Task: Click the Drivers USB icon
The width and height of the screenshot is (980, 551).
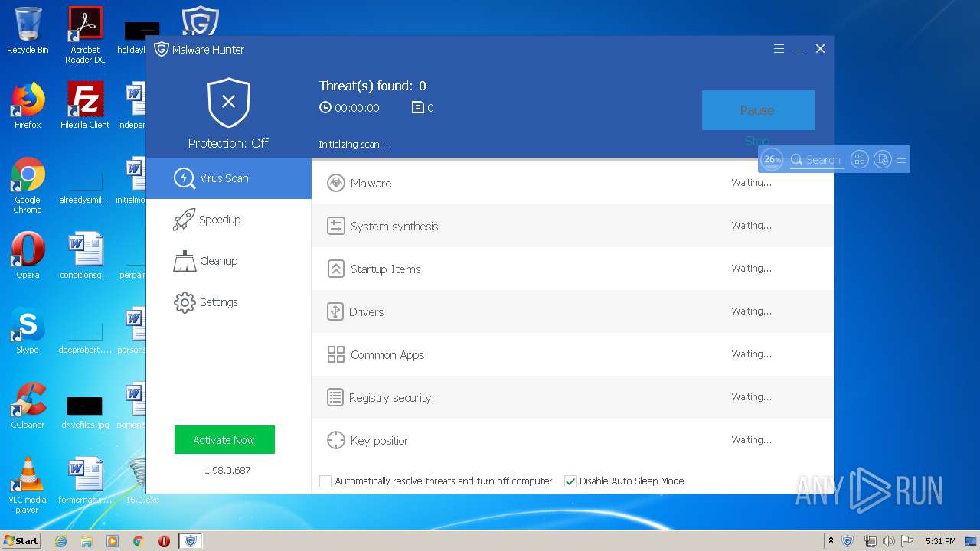Action: [x=335, y=311]
